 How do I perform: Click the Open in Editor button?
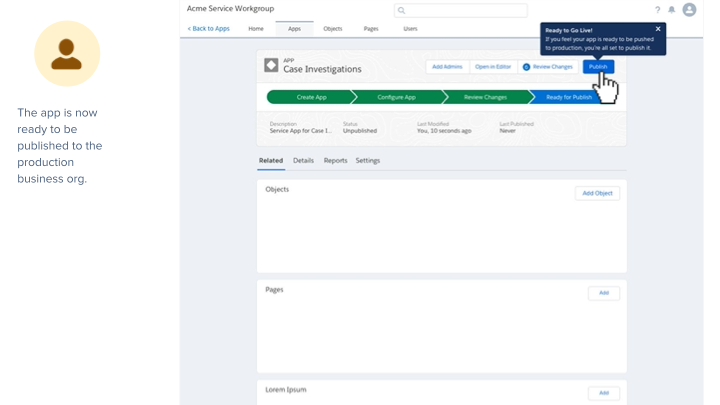tap(493, 67)
